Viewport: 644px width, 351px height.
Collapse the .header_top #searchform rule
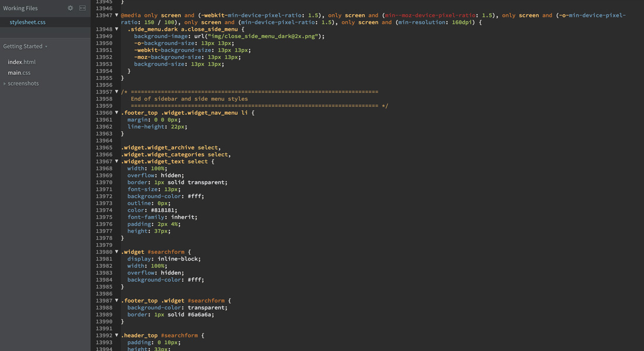click(x=117, y=335)
